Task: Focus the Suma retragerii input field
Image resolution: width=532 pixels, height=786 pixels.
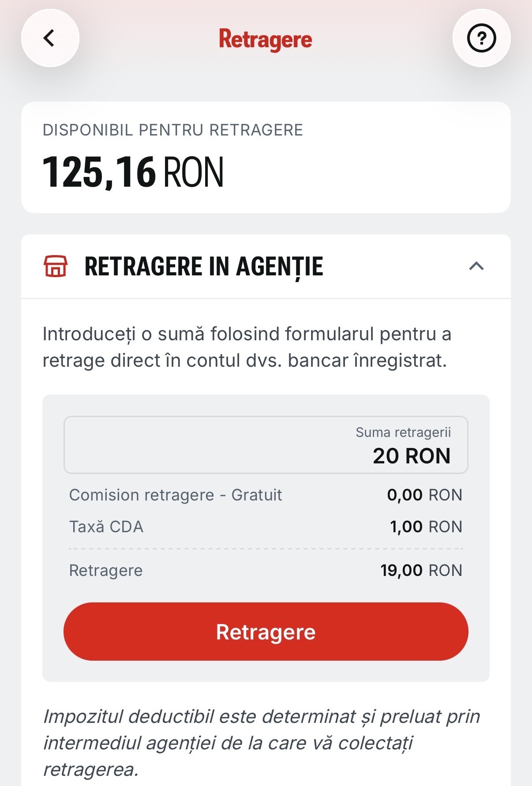Action: click(x=266, y=445)
